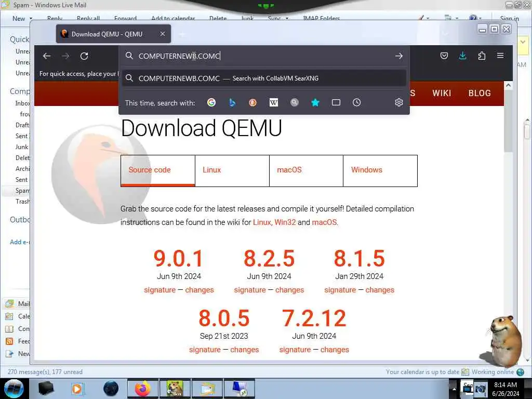Viewport: 532px width, 399px height.
Task: Click the taskbar clock showing 8:14 AM
Action: tap(506, 389)
